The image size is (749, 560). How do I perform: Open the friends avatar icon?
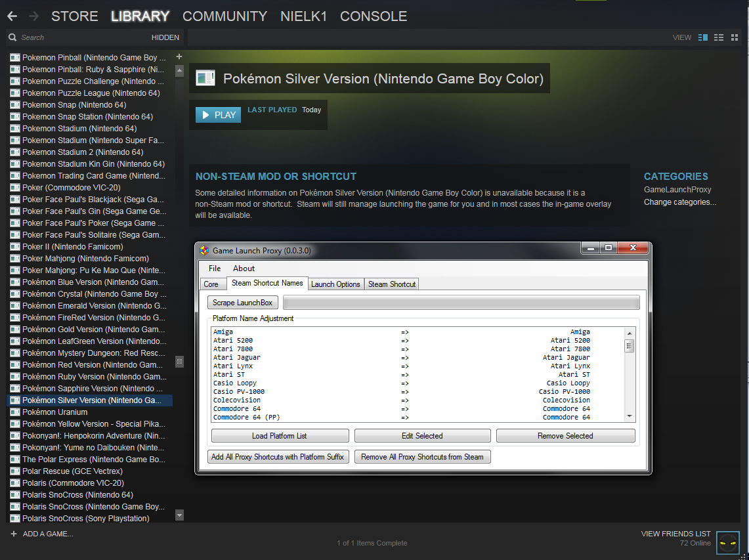click(728, 542)
